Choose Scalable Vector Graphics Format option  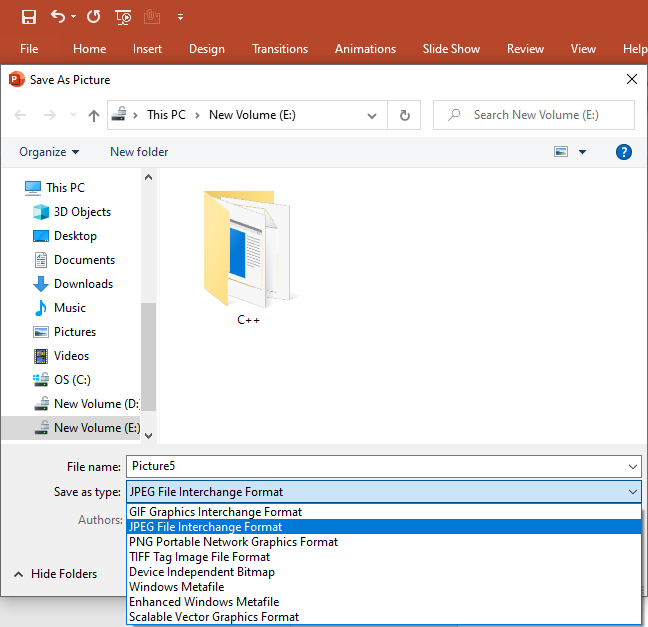[214, 617]
